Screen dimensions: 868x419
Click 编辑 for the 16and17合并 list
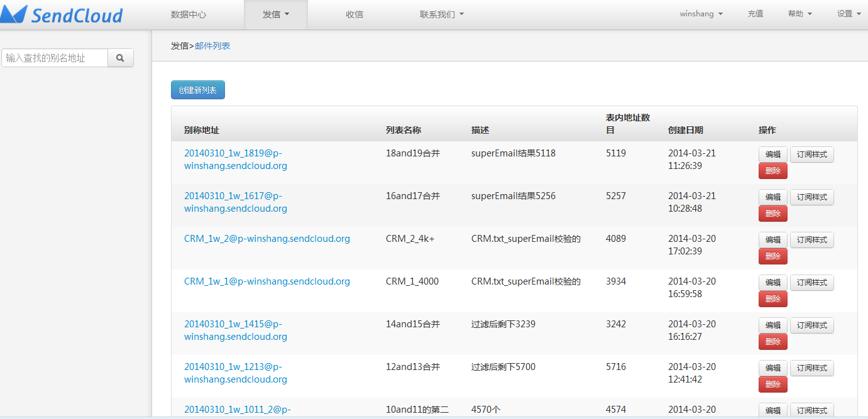point(773,197)
